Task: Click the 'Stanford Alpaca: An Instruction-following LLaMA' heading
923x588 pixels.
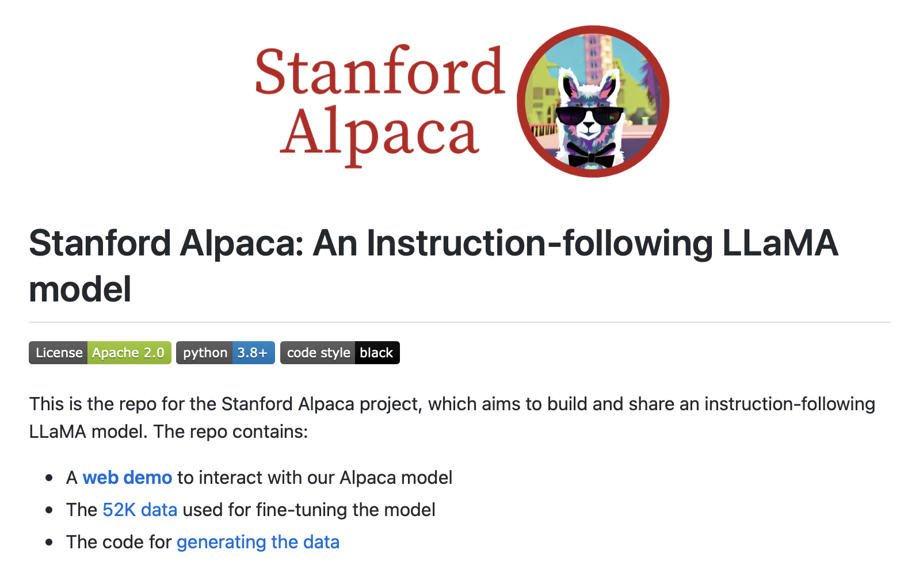Action: [x=433, y=243]
